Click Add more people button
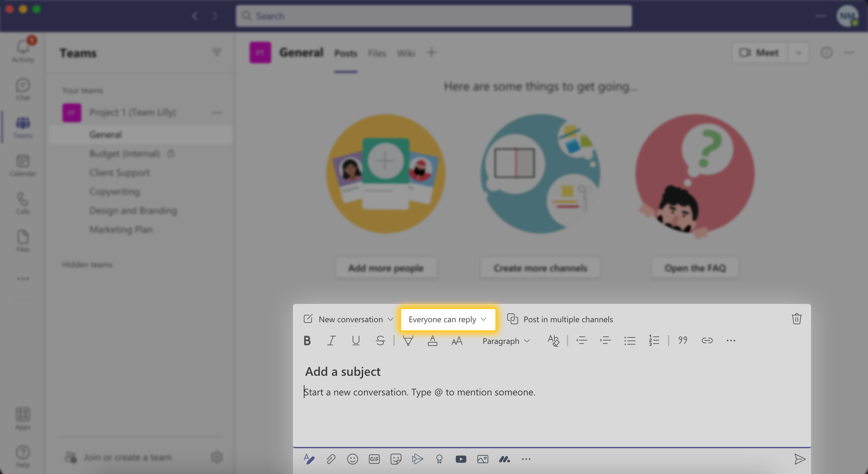This screenshot has height=474, width=868. [x=386, y=267]
